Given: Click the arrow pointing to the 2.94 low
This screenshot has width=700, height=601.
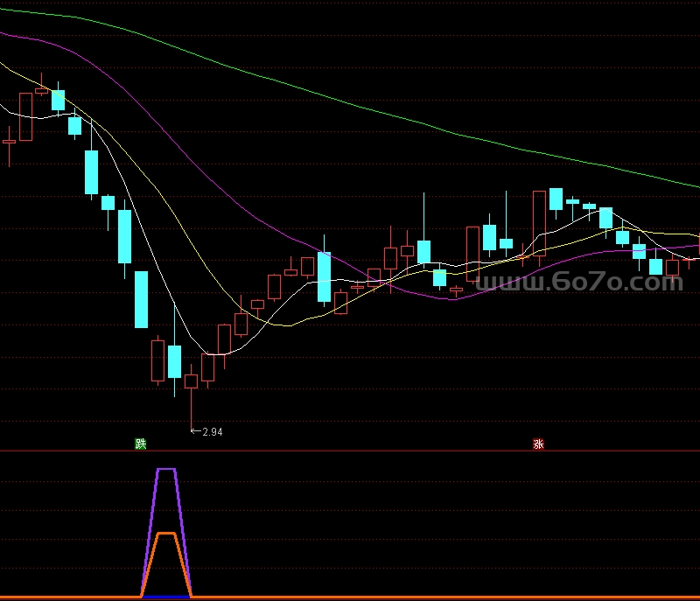Looking at the screenshot, I should (195, 431).
